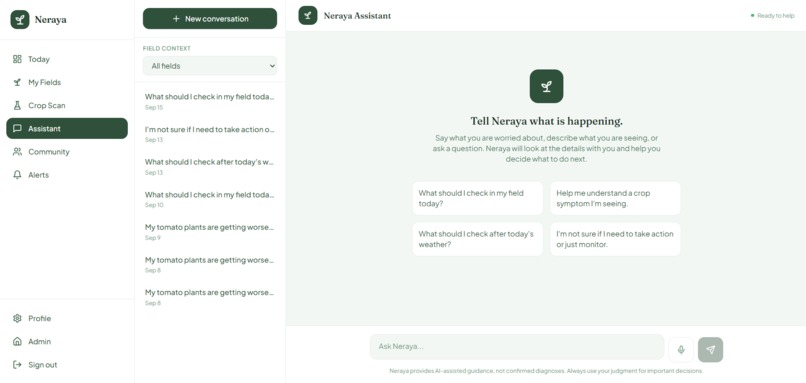806x383 pixels.
Task: Open the My Fields page
Action: 67,82
